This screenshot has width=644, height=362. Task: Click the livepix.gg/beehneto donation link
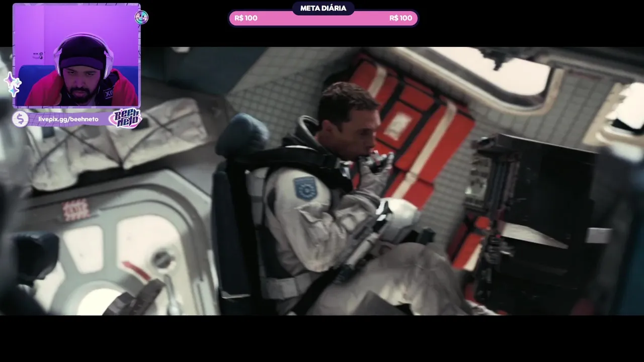point(68,119)
